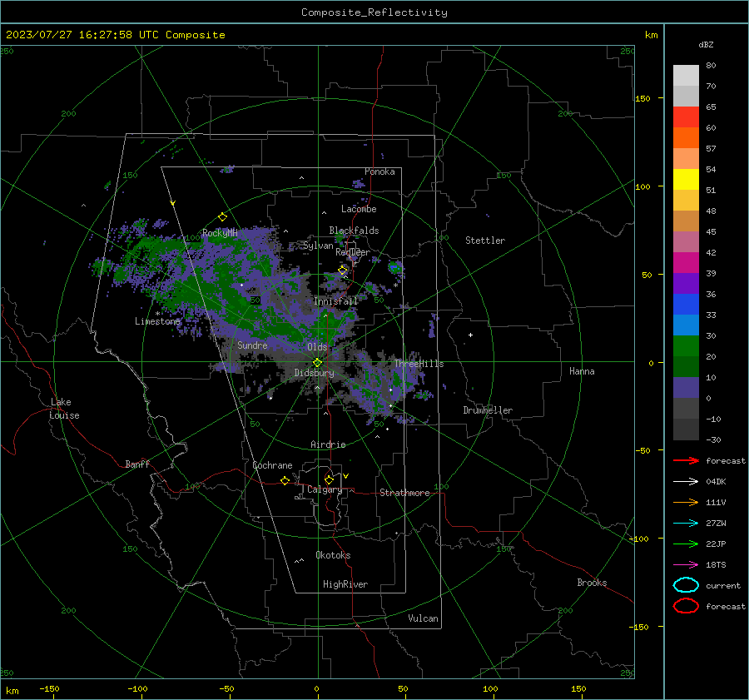Click yellow diamond marker below Cochrane
Viewport: 749px width, 700px height.
pos(285,480)
